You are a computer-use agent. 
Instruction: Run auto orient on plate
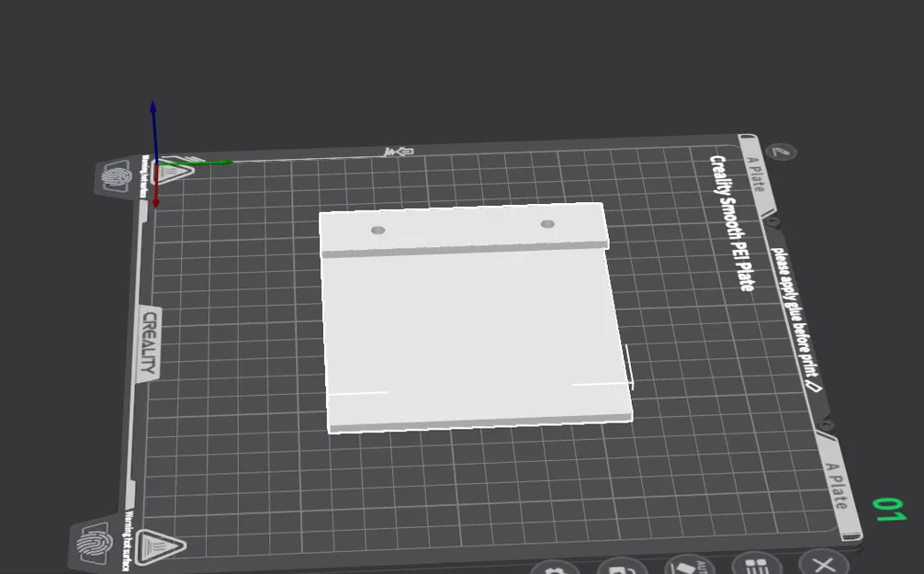pos(690,565)
